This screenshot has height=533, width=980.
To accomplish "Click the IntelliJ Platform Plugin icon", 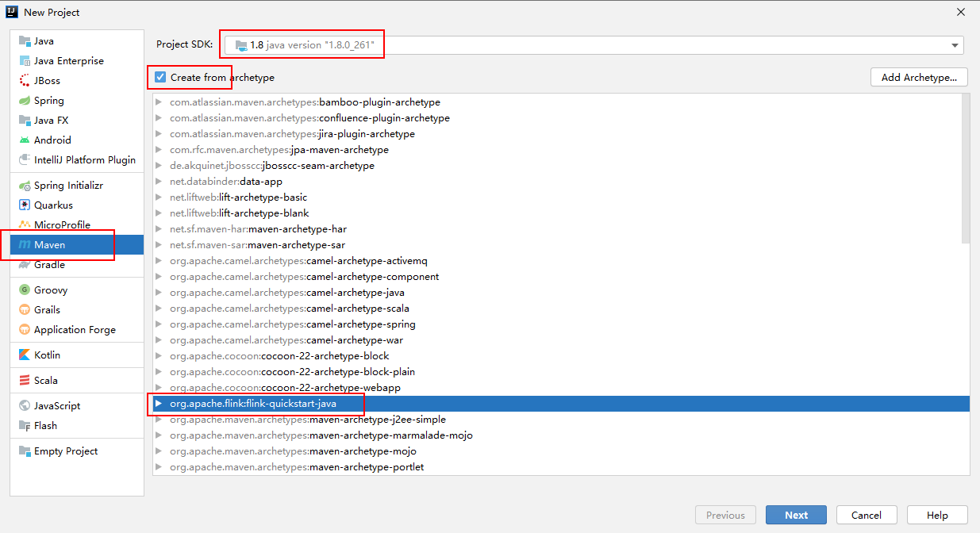I will 25,160.
